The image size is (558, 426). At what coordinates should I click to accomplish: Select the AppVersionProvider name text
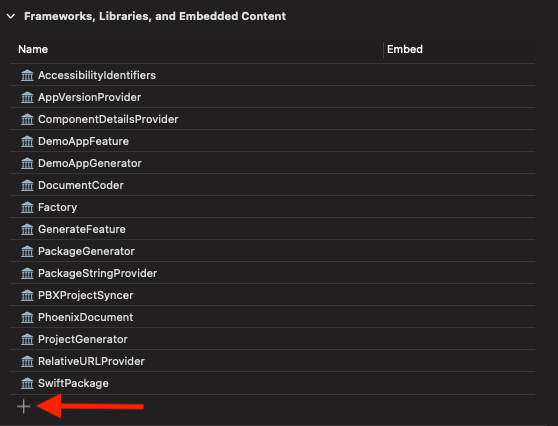coord(89,98)
